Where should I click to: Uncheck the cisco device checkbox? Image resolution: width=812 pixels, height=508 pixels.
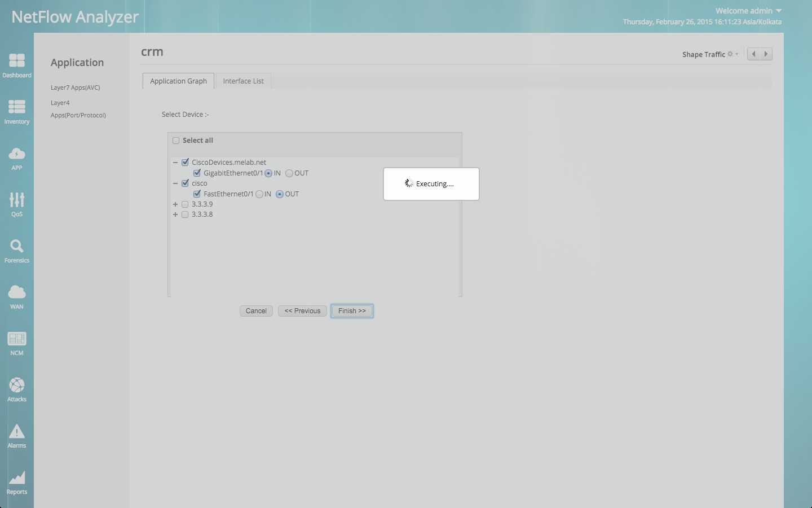[x=185, y=183]
